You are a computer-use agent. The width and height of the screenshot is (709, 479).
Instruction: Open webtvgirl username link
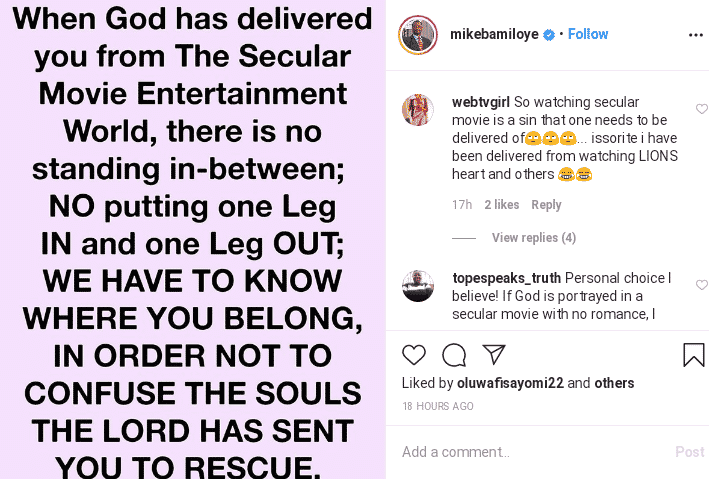coord(483,102)
